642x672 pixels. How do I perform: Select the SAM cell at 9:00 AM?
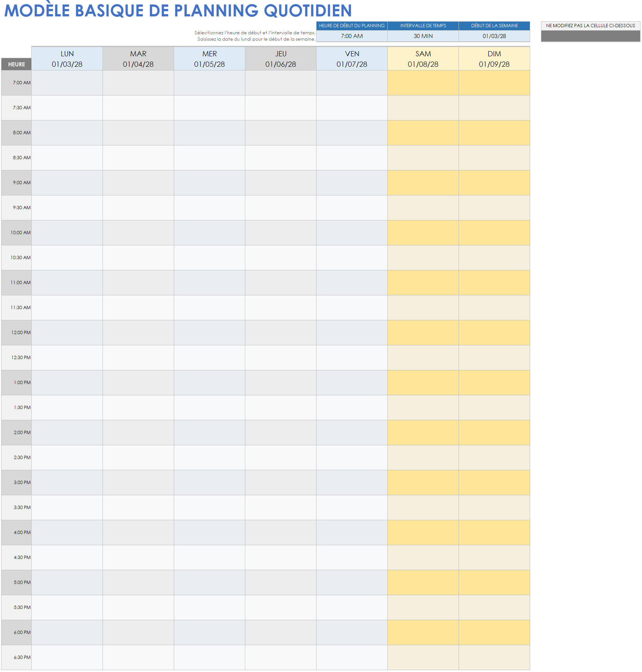(x=423, y=183)
